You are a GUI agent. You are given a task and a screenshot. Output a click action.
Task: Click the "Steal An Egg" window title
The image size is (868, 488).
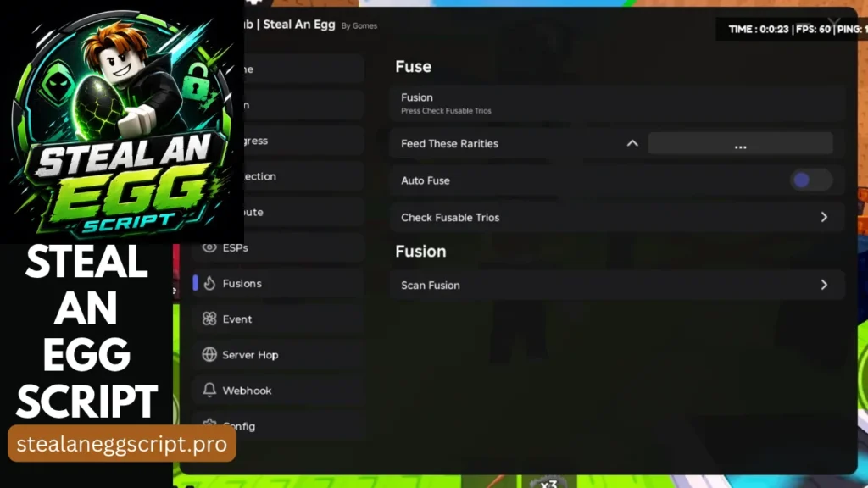click(299, 25)
